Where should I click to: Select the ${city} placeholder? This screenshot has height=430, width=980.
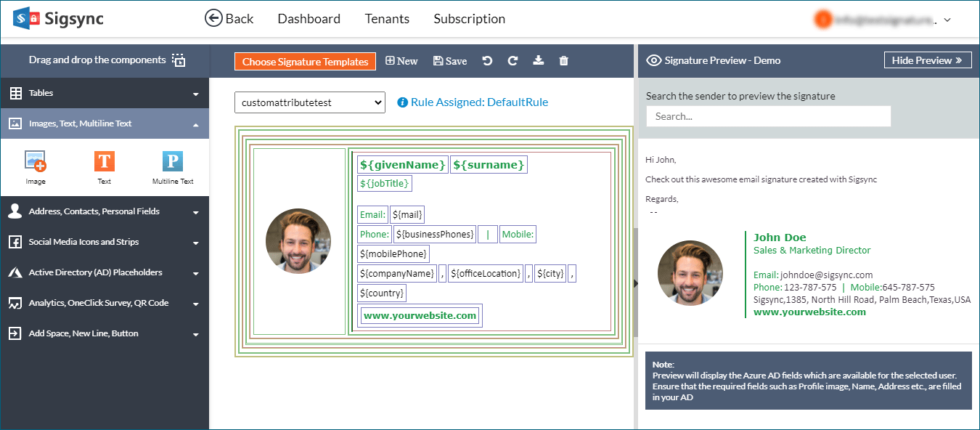(550, 273)
